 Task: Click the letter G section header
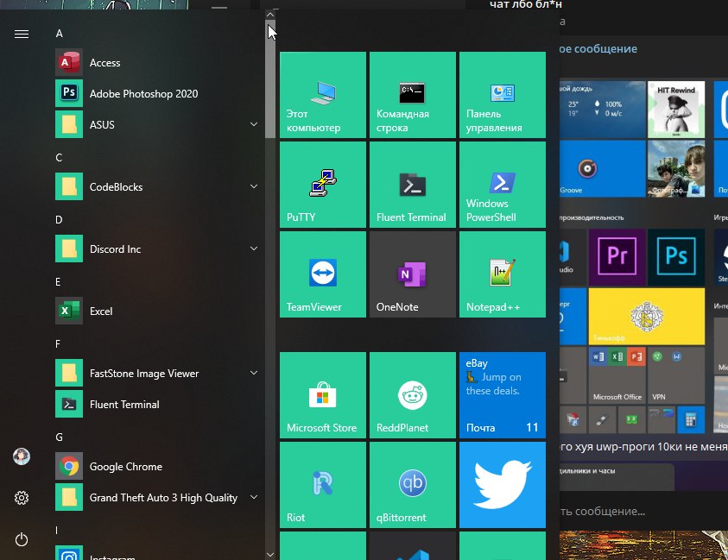tap(59, 437)
